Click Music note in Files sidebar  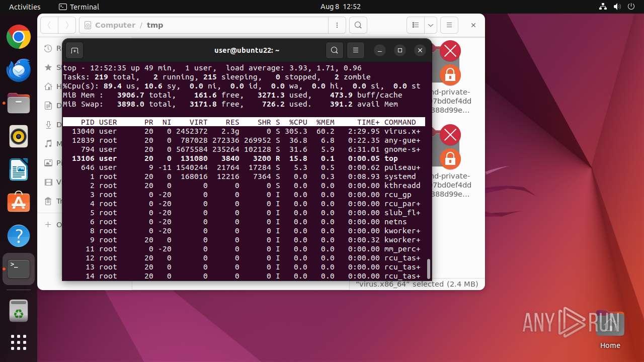(48, 144)
